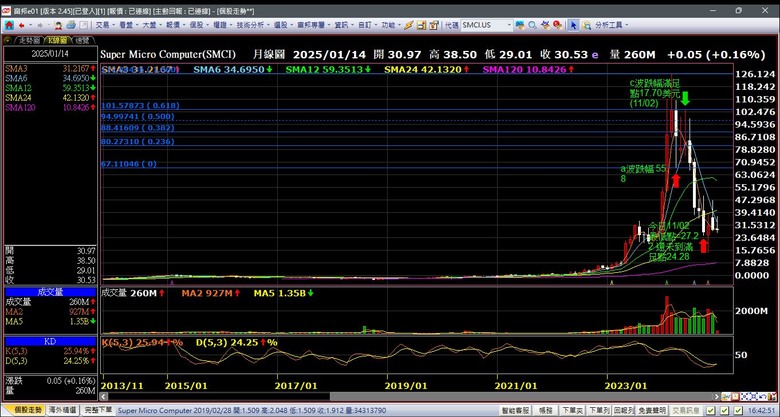This screenshot has height=417, width=780.
Task: Click the save layout disk icon
Action: coord(421,25)
